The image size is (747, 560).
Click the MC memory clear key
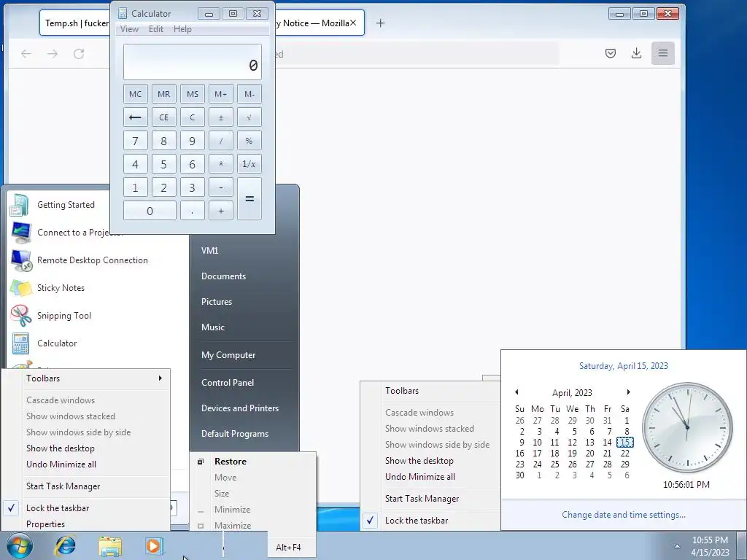135,94
